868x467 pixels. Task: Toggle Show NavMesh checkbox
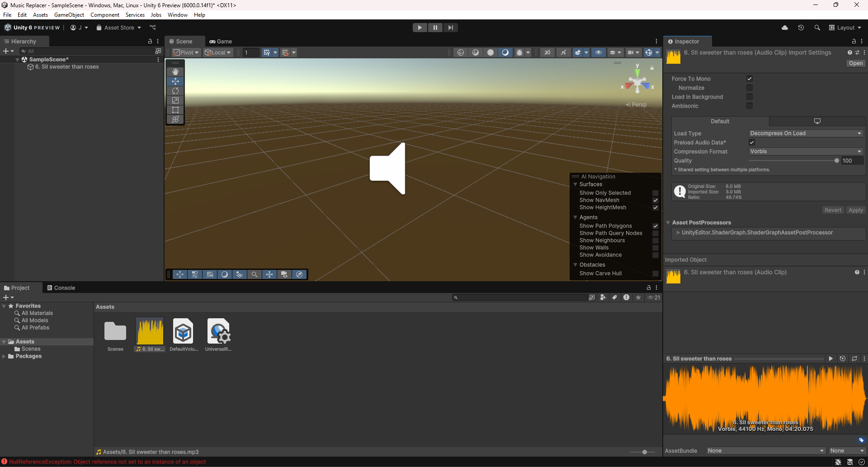coord(656,200)
